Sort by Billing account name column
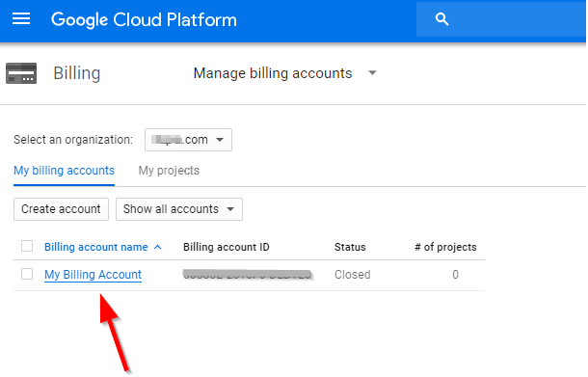 [96, 247]
